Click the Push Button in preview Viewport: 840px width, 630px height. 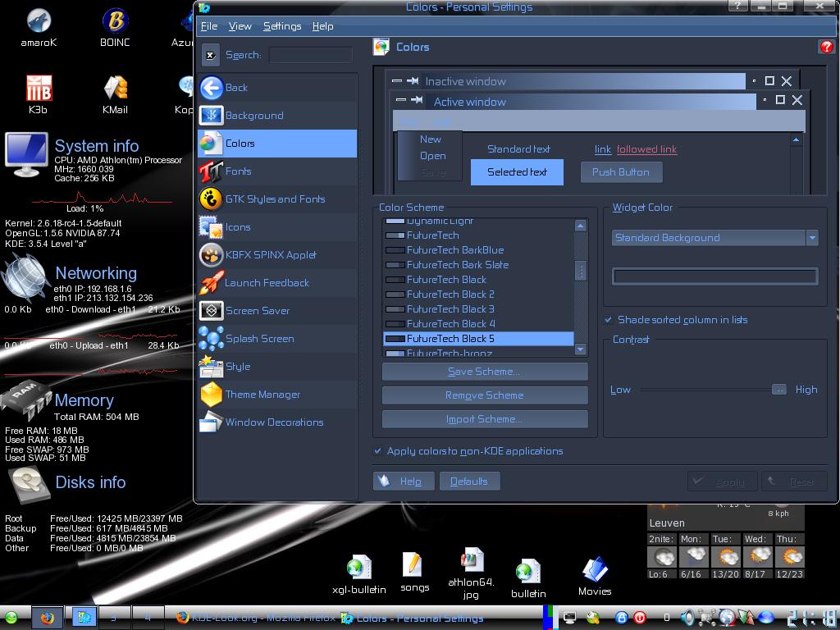(622, 172)
